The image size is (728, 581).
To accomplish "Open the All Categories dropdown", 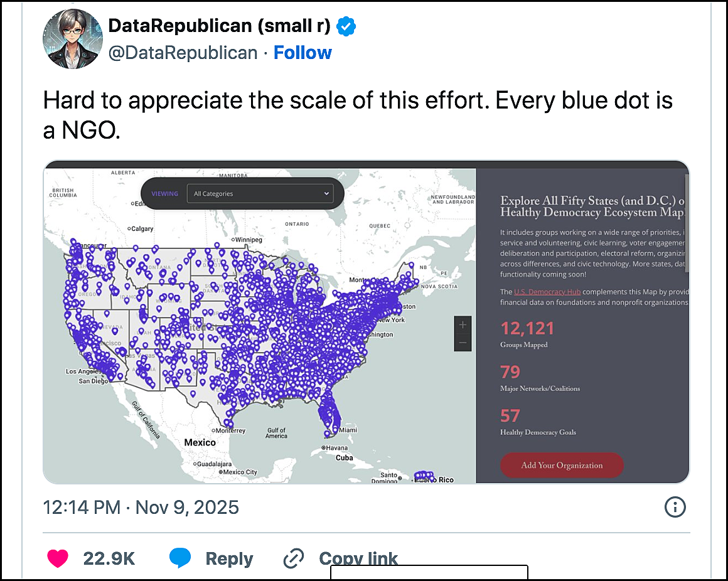I will click(260, 193).
